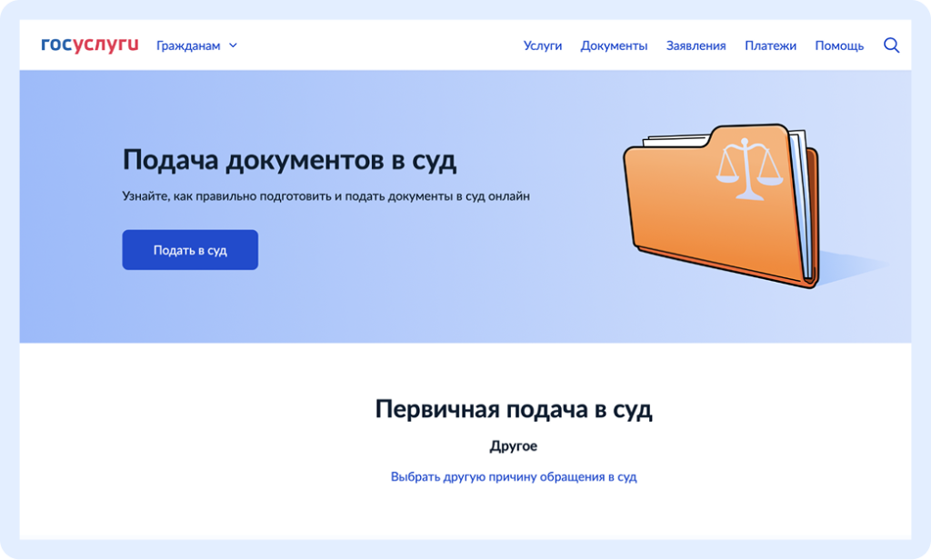
Task: Open the search magnifier icon
Action: (891, 45)
